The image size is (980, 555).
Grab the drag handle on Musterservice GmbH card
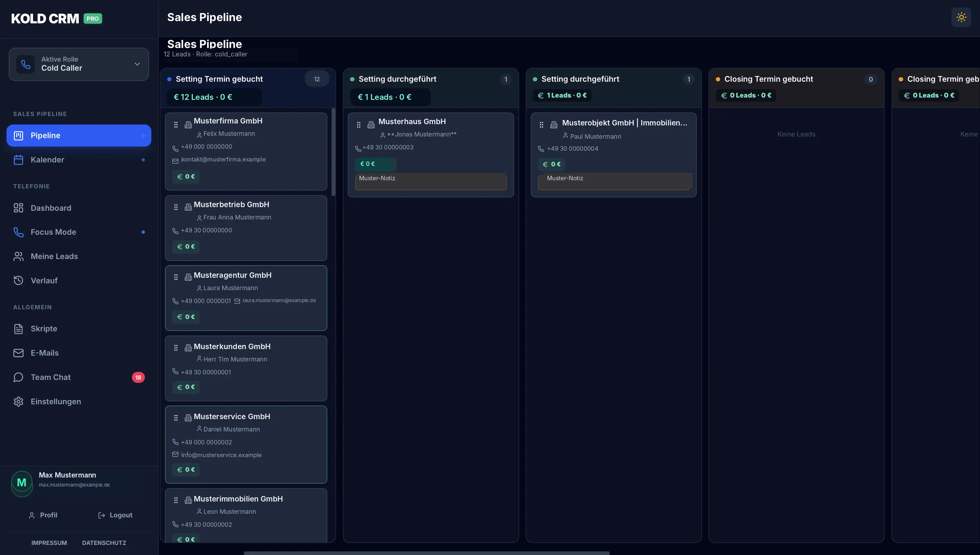pyautogui.click(x=176, y=418)
